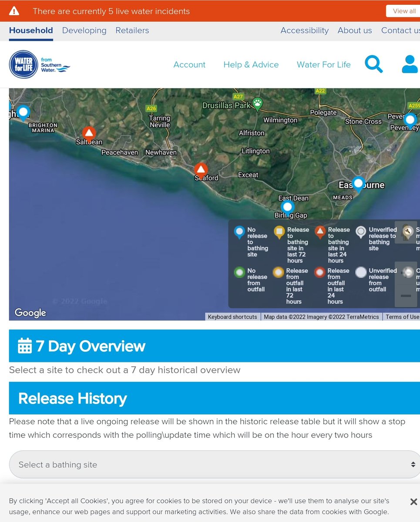The image size is (420, 522).
Task: Dismiss cookie notice with X
Action: click(413, 502)
